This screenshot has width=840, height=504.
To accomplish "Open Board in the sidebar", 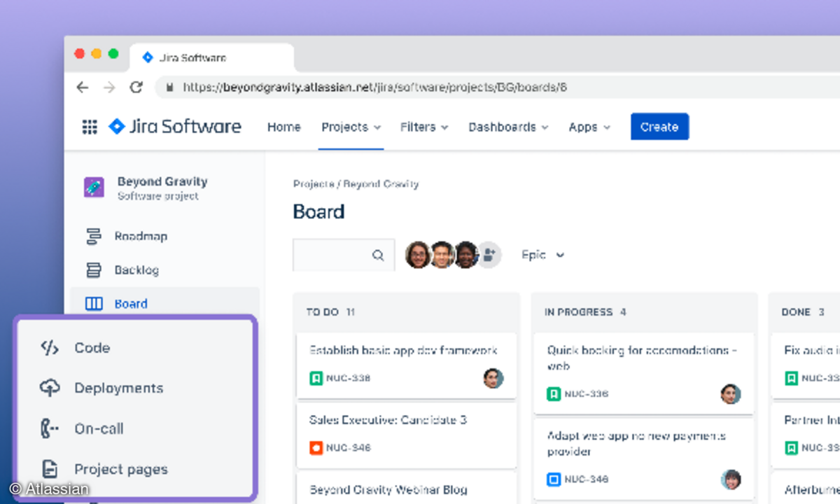I will [131, 304].
